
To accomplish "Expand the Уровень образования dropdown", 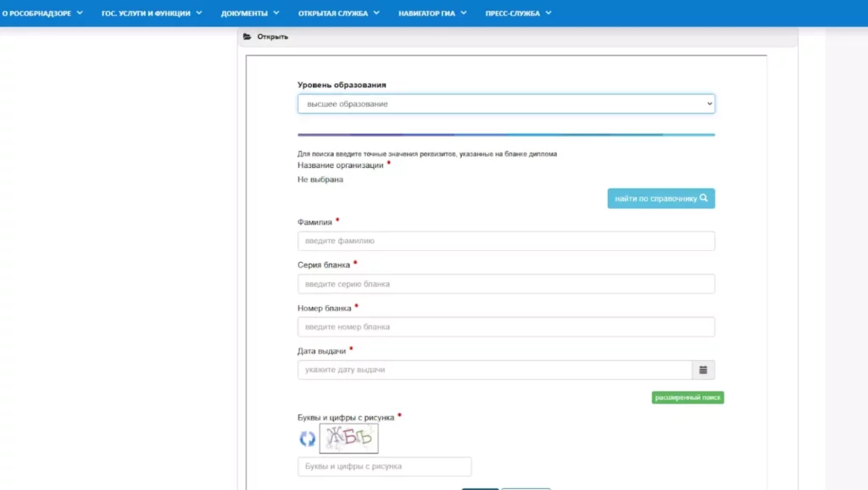I will (506, 103).
